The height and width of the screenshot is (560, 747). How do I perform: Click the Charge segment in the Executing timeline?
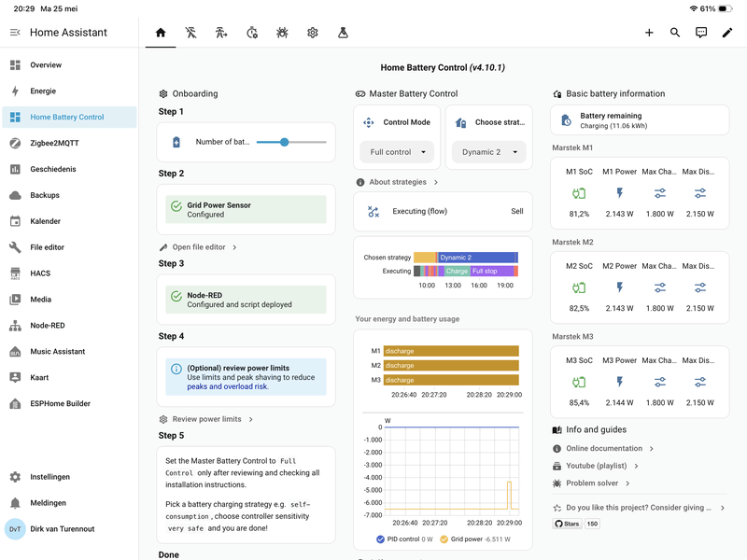point(457,271)
